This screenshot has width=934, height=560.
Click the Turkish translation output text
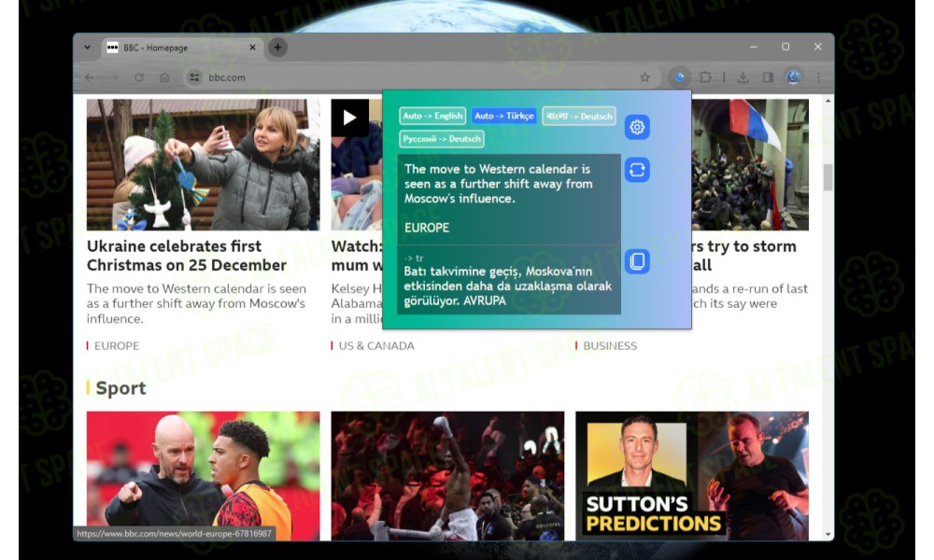click(x=507, y=287)
